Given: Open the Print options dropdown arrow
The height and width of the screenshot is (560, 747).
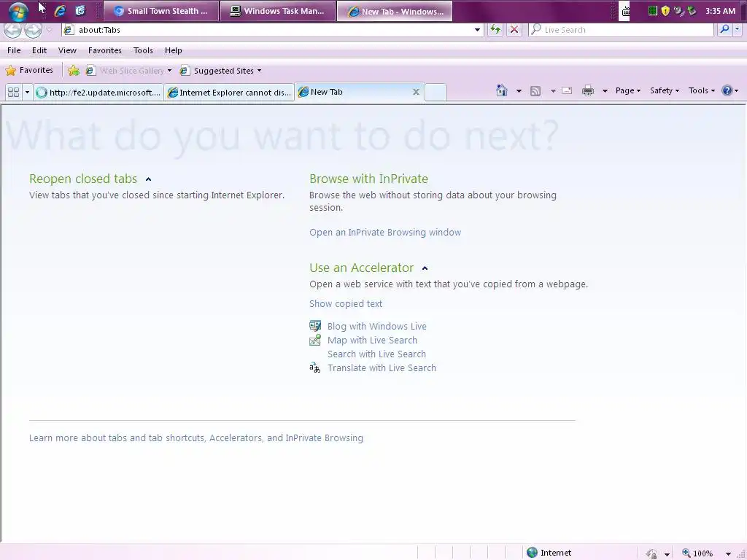Looking at the screenshot, I should click(x=605, y=91).
